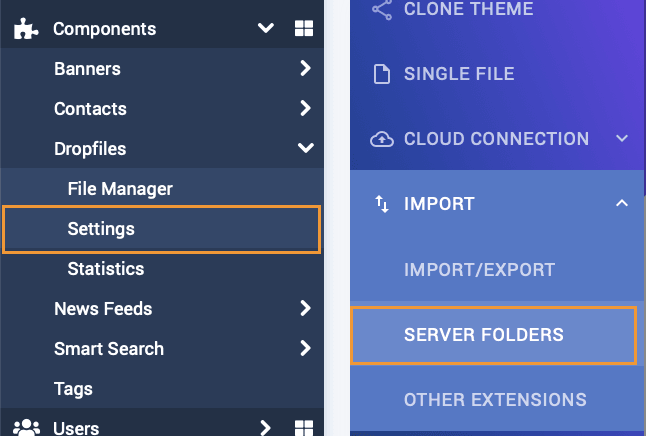The width and height of the screenshot is (646, 436).
Task: Collapse the Import section chevron
Action: (622, 204)
